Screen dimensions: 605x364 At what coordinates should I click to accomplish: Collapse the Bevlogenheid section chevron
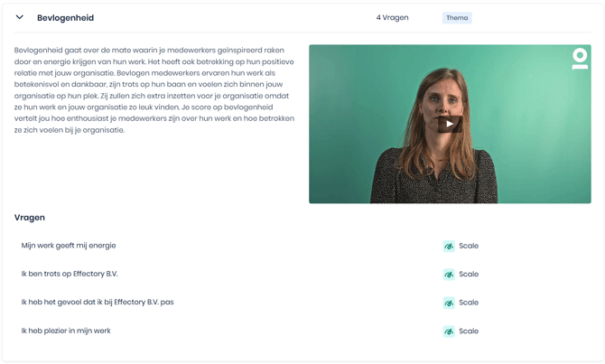coord(20,17)
